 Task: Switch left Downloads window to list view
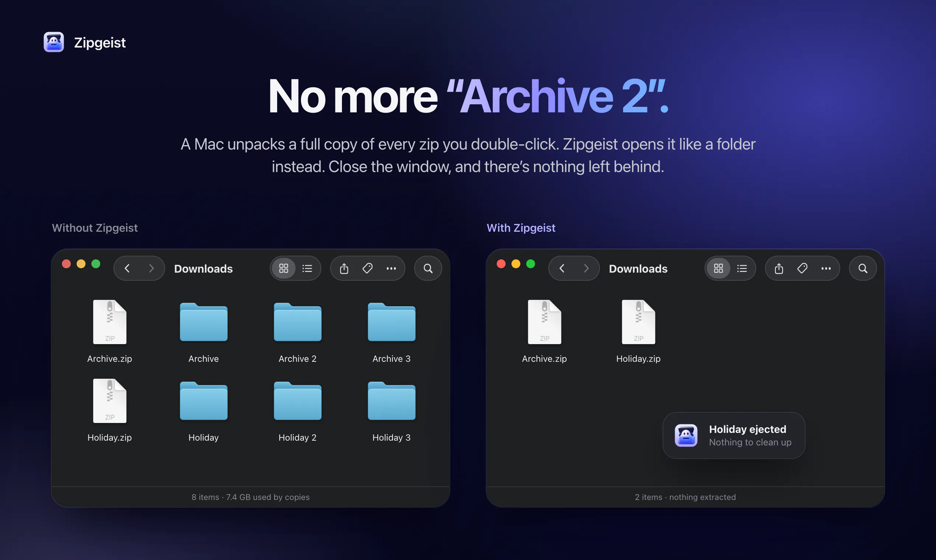pos(307,268)
